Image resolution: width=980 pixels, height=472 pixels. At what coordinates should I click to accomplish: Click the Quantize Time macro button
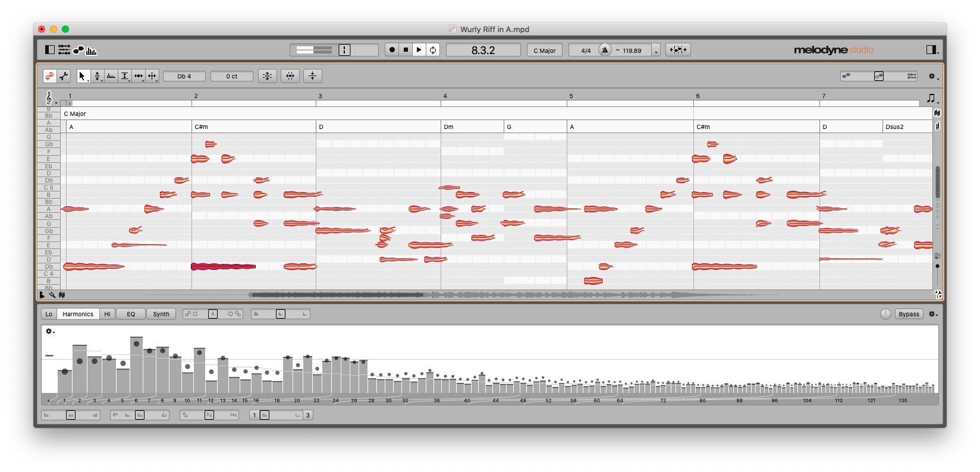(x=290, y=76)
